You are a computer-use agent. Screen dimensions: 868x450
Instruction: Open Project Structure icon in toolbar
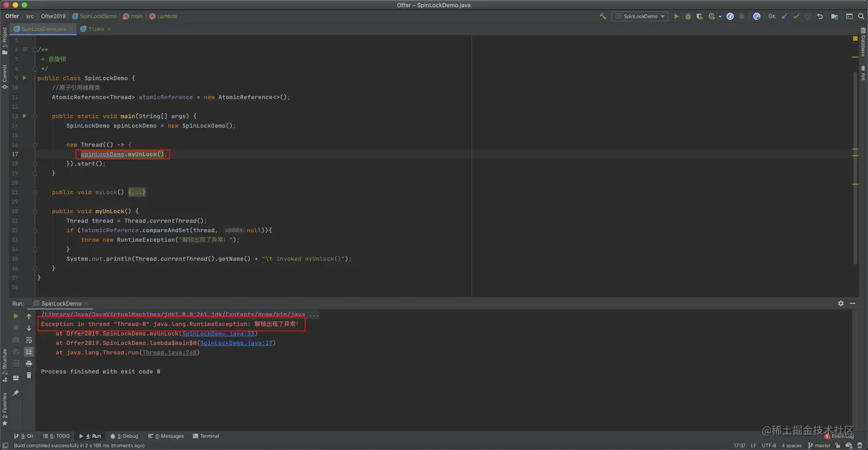[834, 16]
